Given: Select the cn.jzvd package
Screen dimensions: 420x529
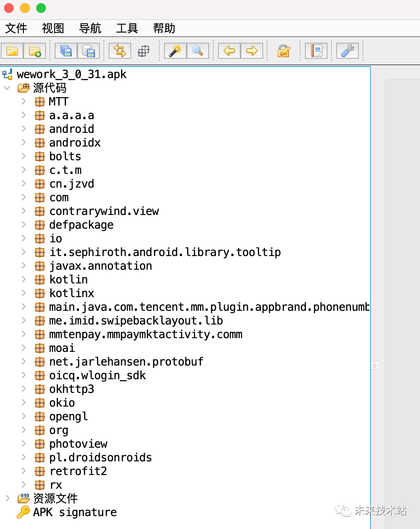Looking at the screenshot, I should (72, 184).
